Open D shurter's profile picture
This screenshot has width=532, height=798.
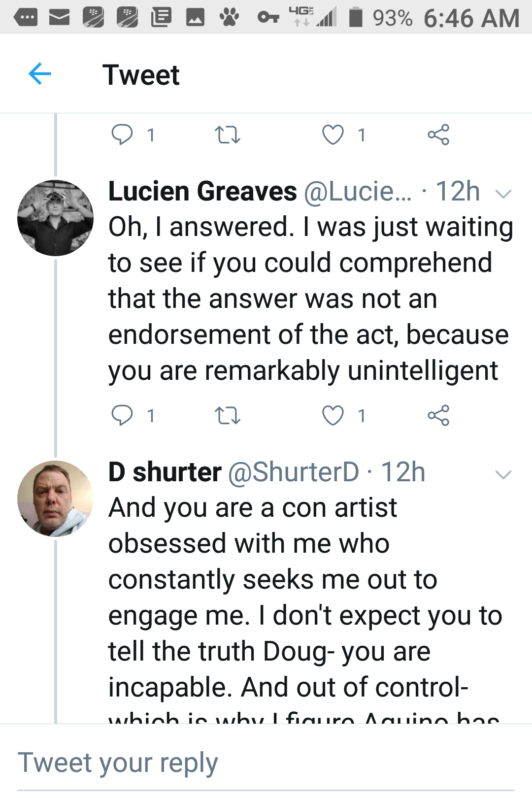tap(55, 499)
